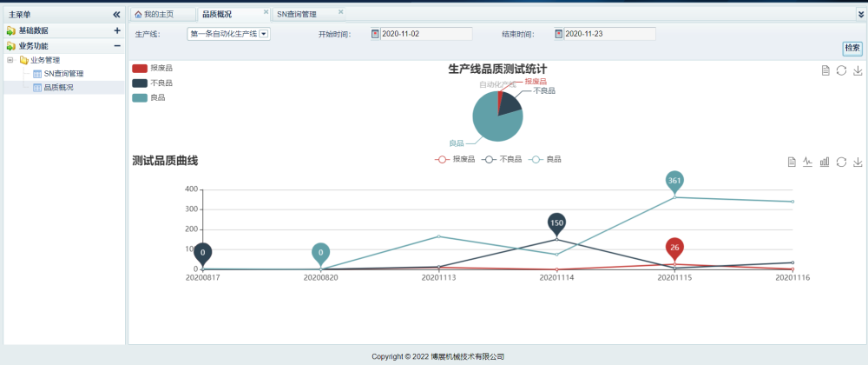Open the 结束时间 calendar picker icon
The width and height of the screenshot is (868, 365).
(x=558, y=34)
